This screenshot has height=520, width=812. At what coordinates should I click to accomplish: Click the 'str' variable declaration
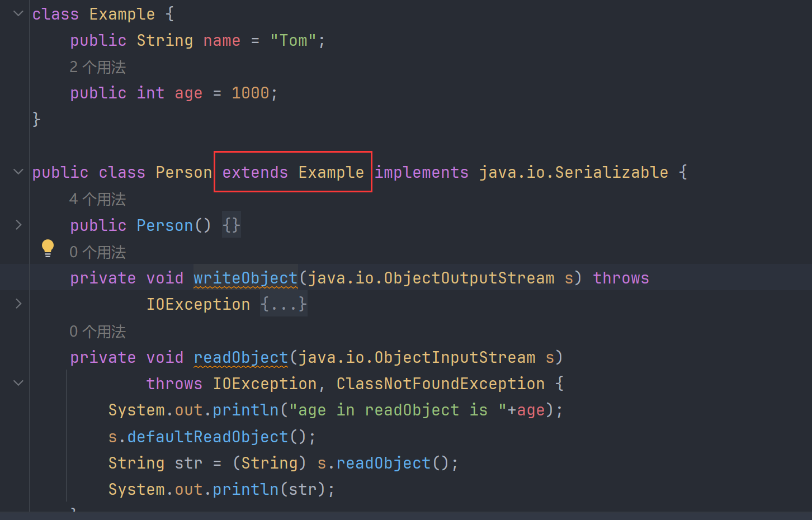point(188,463)
